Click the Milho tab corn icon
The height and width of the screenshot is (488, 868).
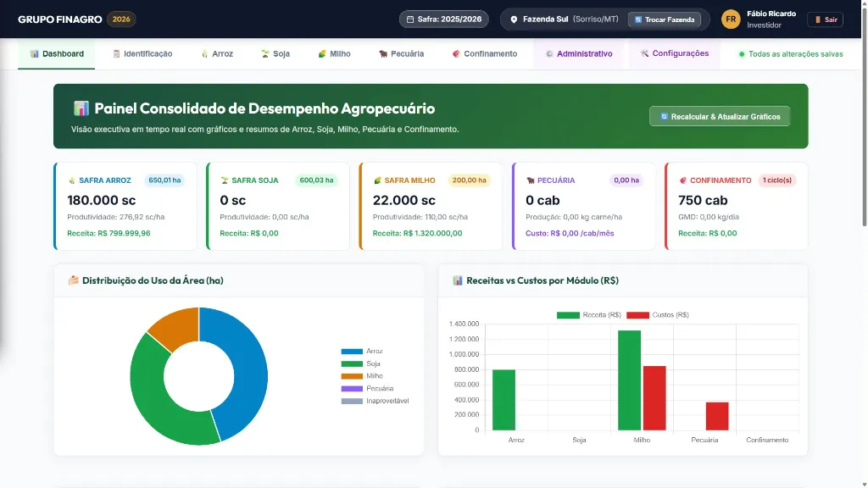(322, 53)
